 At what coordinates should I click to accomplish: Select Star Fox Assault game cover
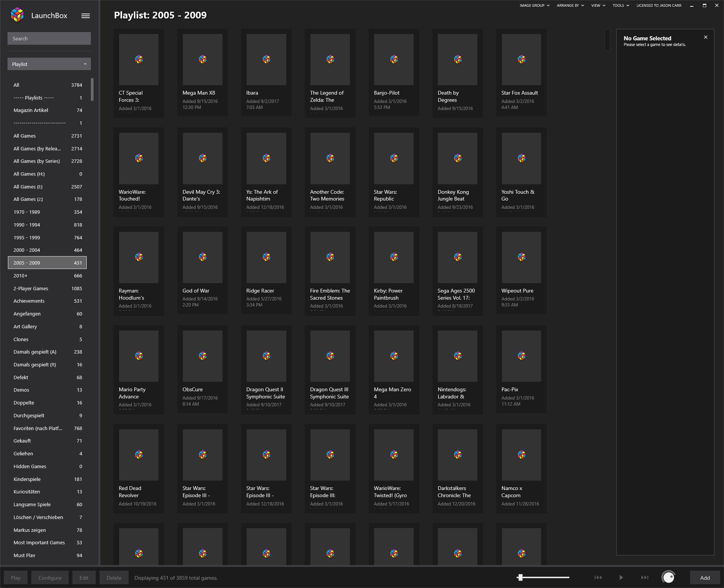coord(521,60)
